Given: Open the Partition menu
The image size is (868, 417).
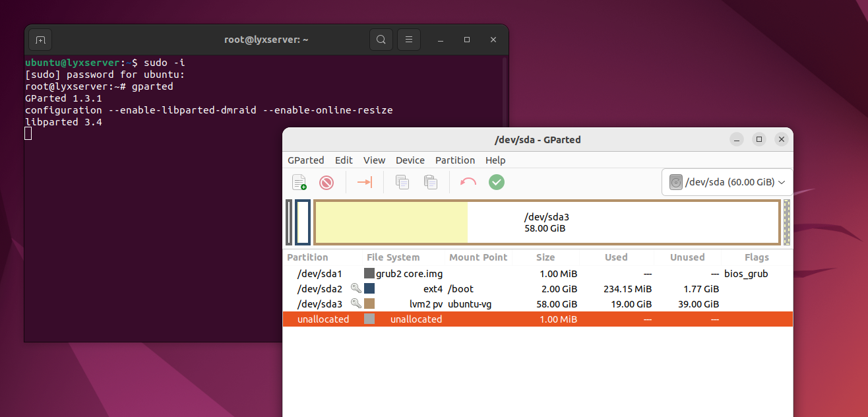Looking at the screenshot, I should click(x=455, y=160).
